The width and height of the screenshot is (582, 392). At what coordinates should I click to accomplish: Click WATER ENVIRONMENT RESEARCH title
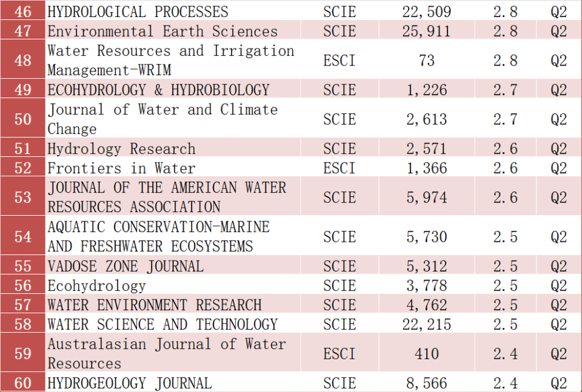coord(155,305)
